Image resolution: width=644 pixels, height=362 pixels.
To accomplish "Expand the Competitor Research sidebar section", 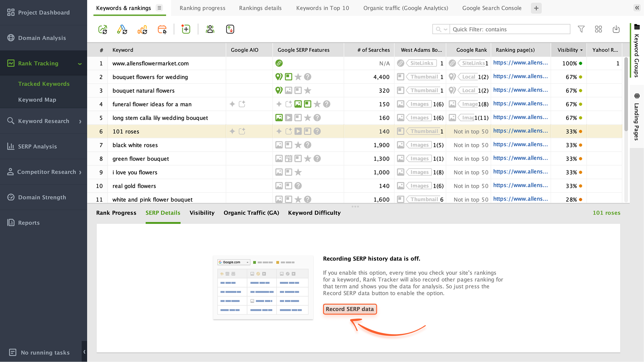I will pos(80,172).
